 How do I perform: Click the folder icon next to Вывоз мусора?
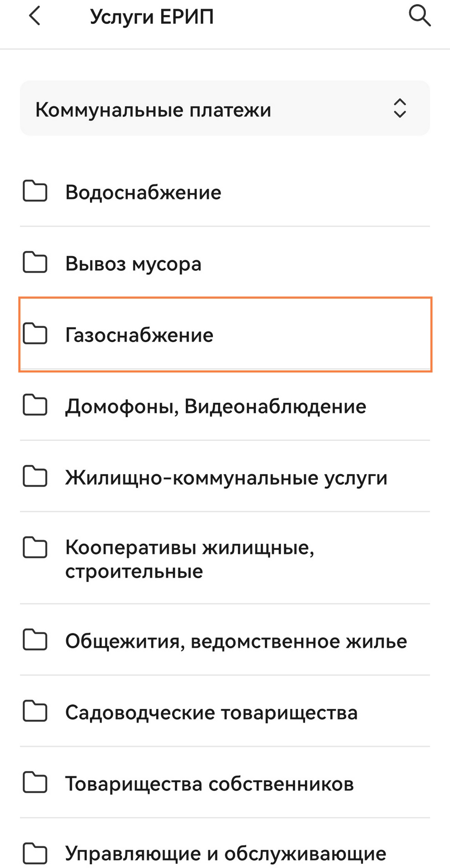[x=35, y=263]
